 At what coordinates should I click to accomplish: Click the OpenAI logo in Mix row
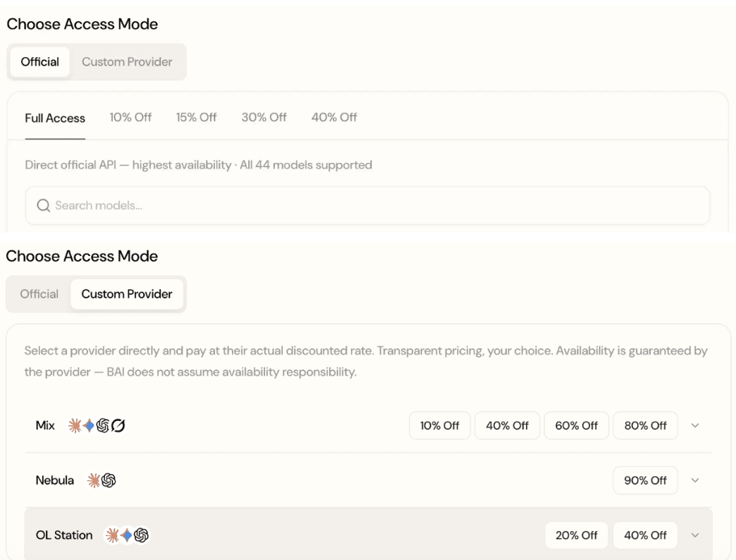point(103,426)
